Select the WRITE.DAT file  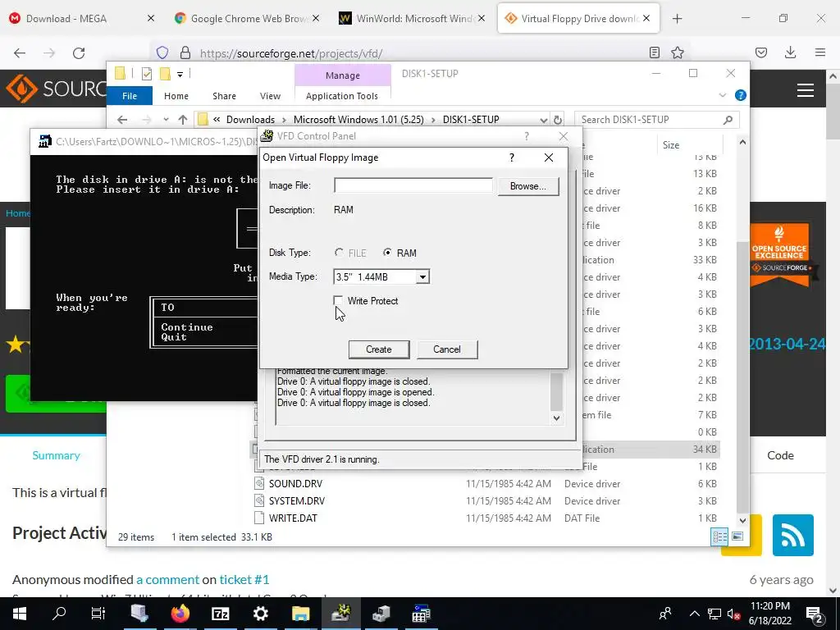(293, 518)
